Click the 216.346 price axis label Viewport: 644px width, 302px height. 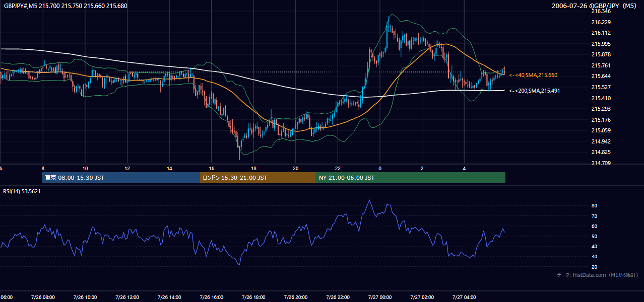[601, 11]
